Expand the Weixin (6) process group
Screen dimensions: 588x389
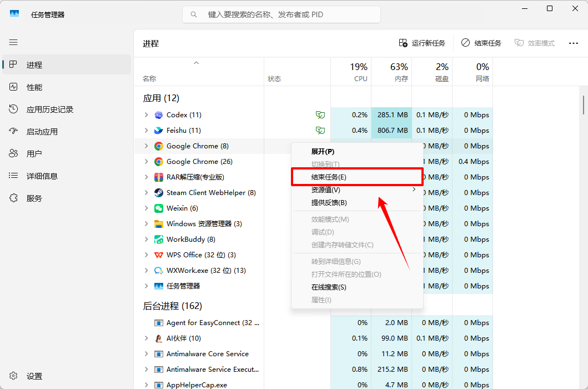tap(146, 208)
